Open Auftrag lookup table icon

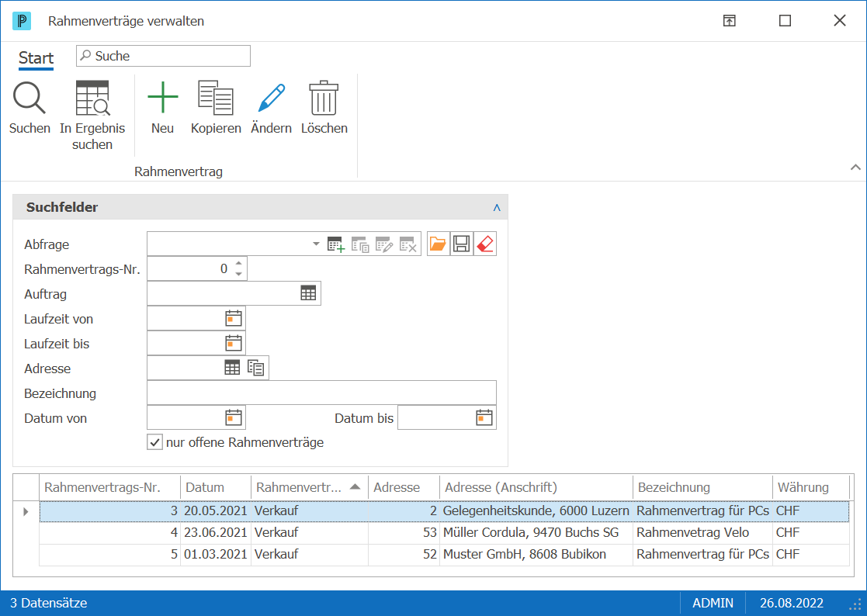(309, 293)
